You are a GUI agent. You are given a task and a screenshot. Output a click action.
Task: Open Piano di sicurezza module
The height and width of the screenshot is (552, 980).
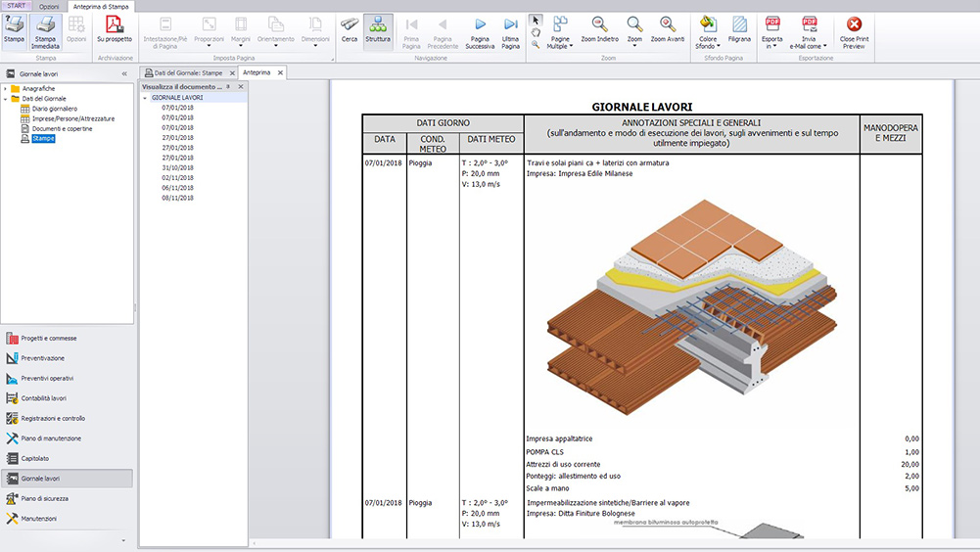click(44, 498)
